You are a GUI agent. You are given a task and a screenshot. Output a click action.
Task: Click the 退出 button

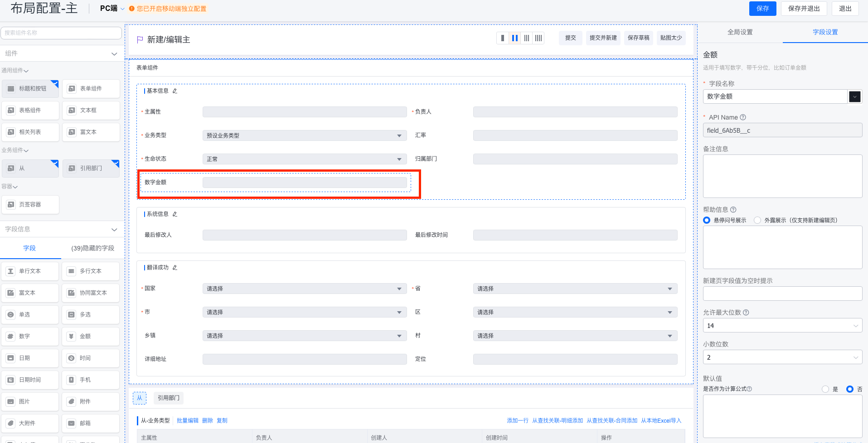[845, 9]
